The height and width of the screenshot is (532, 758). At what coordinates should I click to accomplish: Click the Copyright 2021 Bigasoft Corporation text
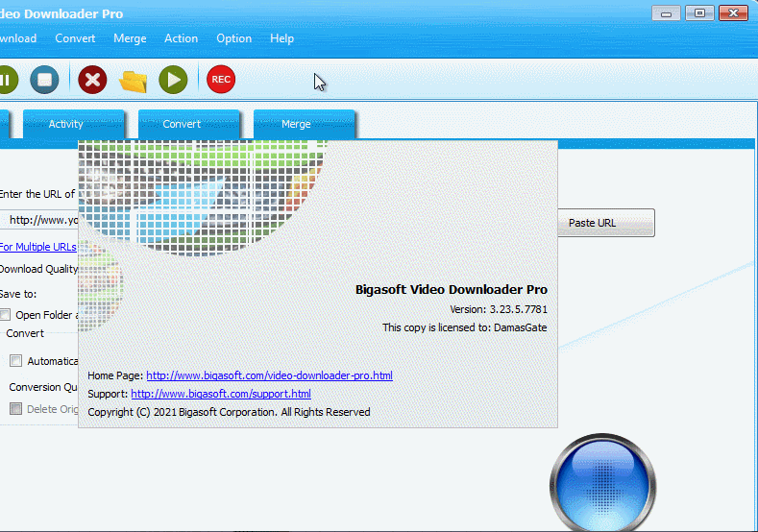(229, 412)
